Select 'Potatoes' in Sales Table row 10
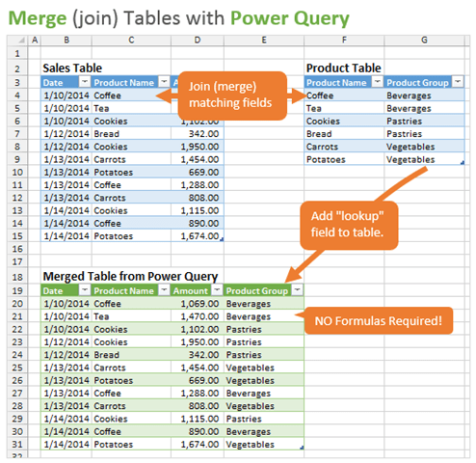The image size is (476, 463). point(131,173)
